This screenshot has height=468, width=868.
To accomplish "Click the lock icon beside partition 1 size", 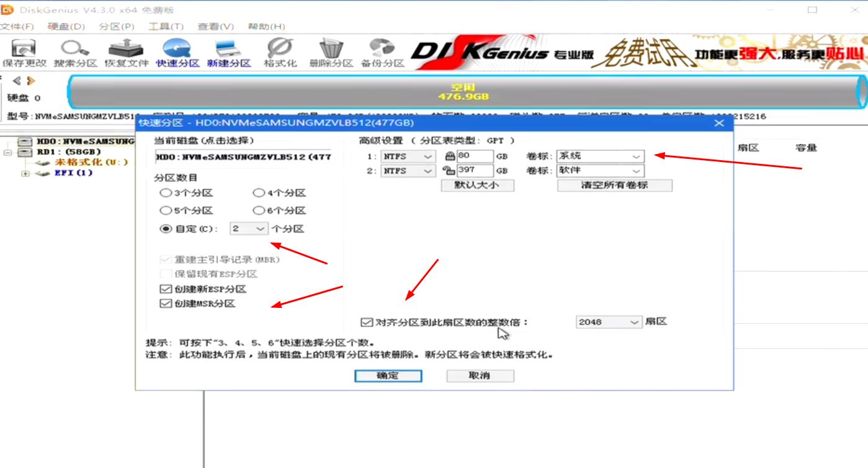I will pyautogui.click(x=450, y=156).
